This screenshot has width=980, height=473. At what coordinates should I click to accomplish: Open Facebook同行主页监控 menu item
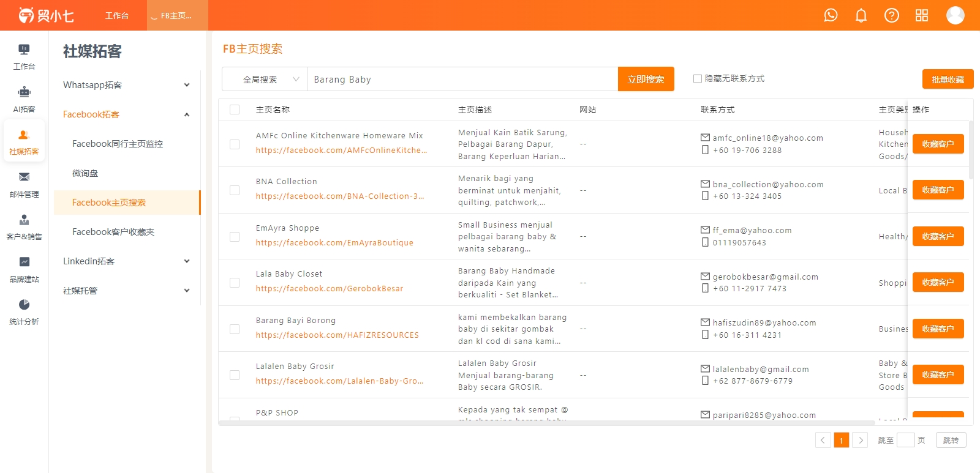pyautogui.click(x=127, y=144)
